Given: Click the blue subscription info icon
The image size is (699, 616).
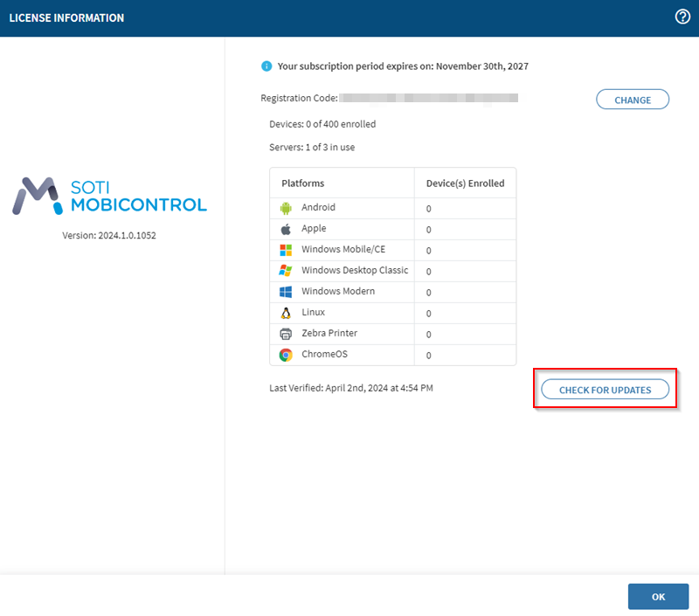Looking at the screenshot, I should pyautogui.click(x=266, y=66).
